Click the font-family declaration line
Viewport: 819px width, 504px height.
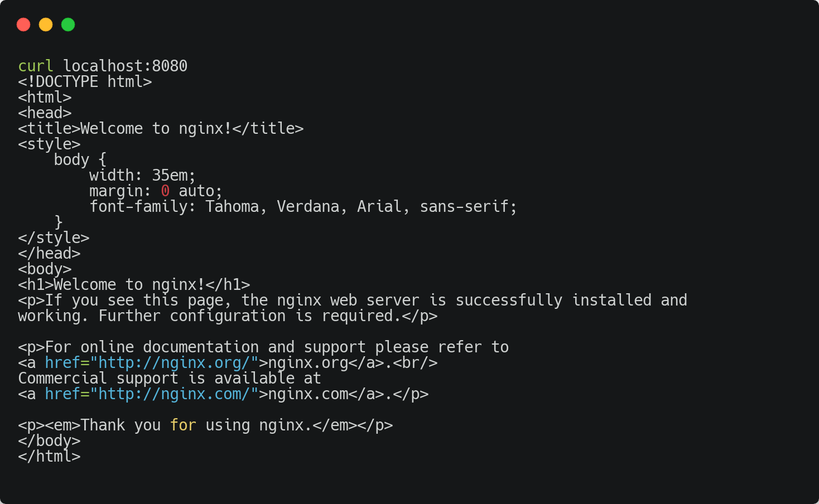[303, 207]
